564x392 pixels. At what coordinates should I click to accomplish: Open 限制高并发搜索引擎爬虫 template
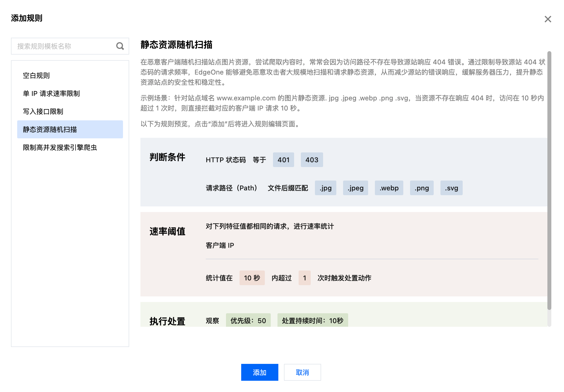pyautogui.click(x=60, y=147)
